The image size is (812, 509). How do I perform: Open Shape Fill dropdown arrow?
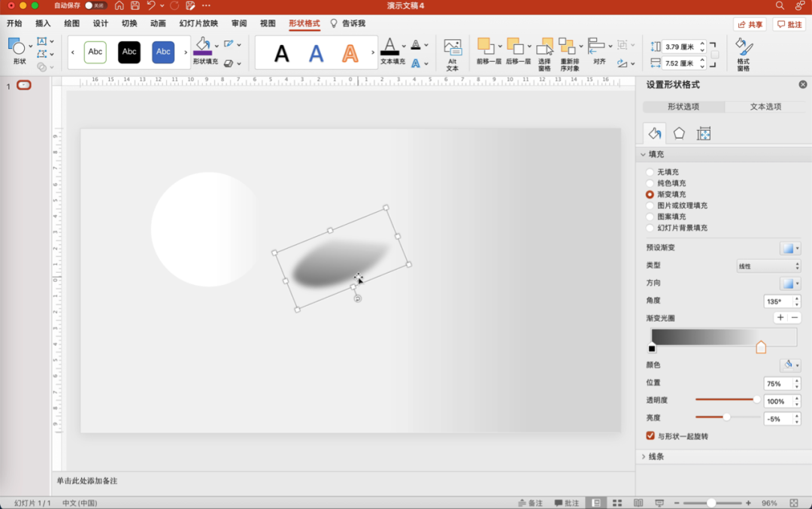click(x=217, y=46)
